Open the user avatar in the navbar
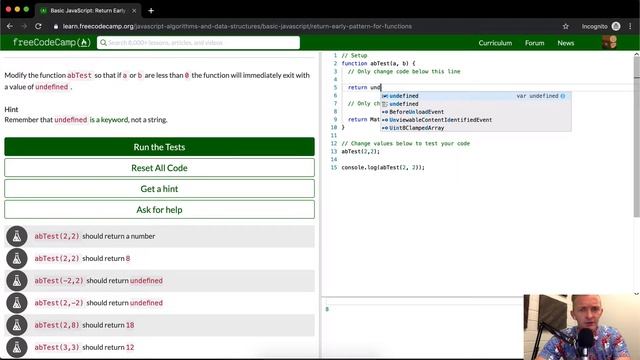Viewport: 640px width, 360px height. (x=609, y=42)
